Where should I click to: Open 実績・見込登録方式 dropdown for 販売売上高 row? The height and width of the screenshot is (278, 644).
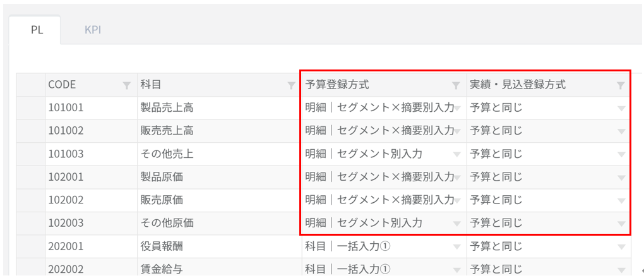pyautogui.click(x=621, y=131)
